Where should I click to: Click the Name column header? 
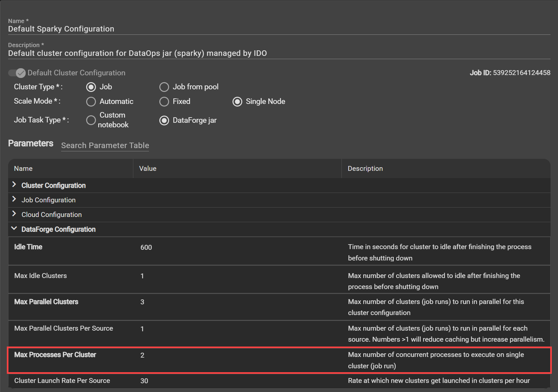(x=23, y=168)
